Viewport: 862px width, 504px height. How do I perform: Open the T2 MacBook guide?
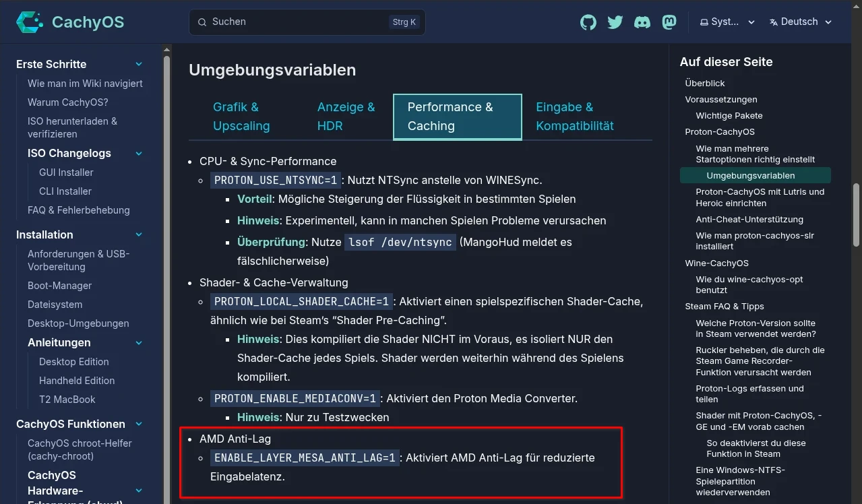click(x=67, y=400)
